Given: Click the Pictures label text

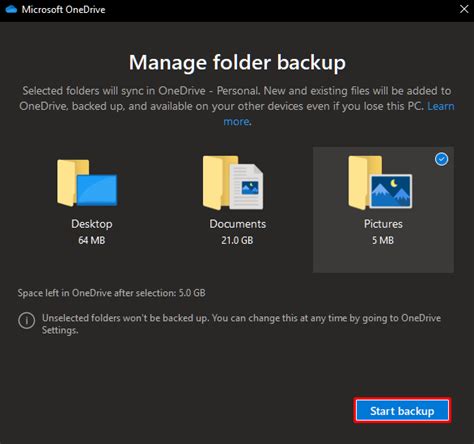Looking at the screenshot, I should pyautogui.click(x=383, y=224).
